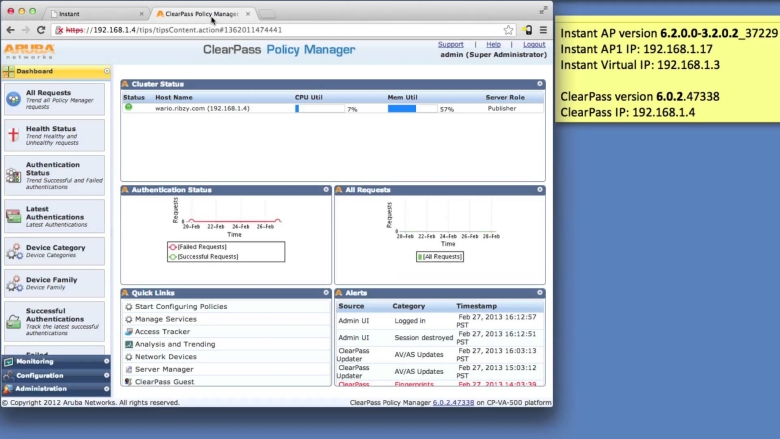Screen dimensions: 780x439
Task: Click the Timestamp column header in Alerts
Action: click(x=476, y=306)
